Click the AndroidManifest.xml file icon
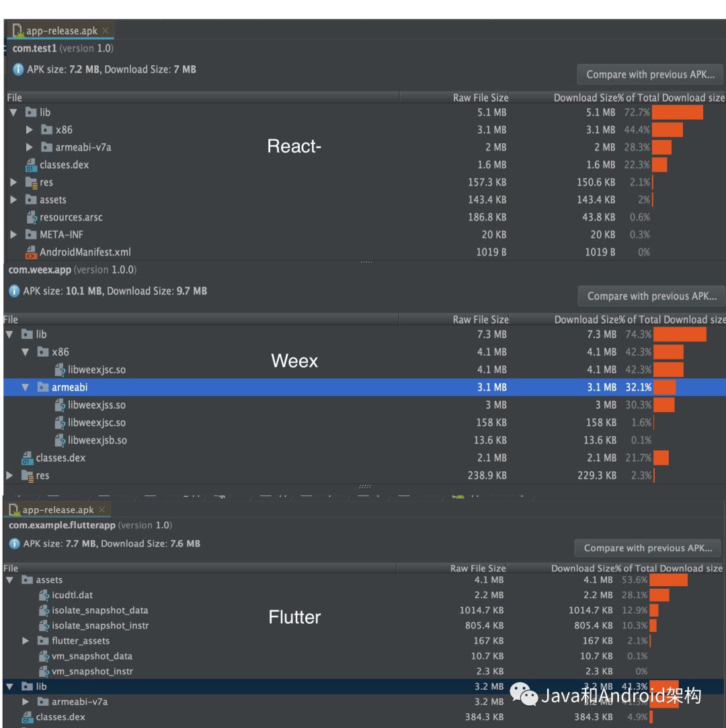This screenshot has width=726, height=728. (x=31, y=252)
